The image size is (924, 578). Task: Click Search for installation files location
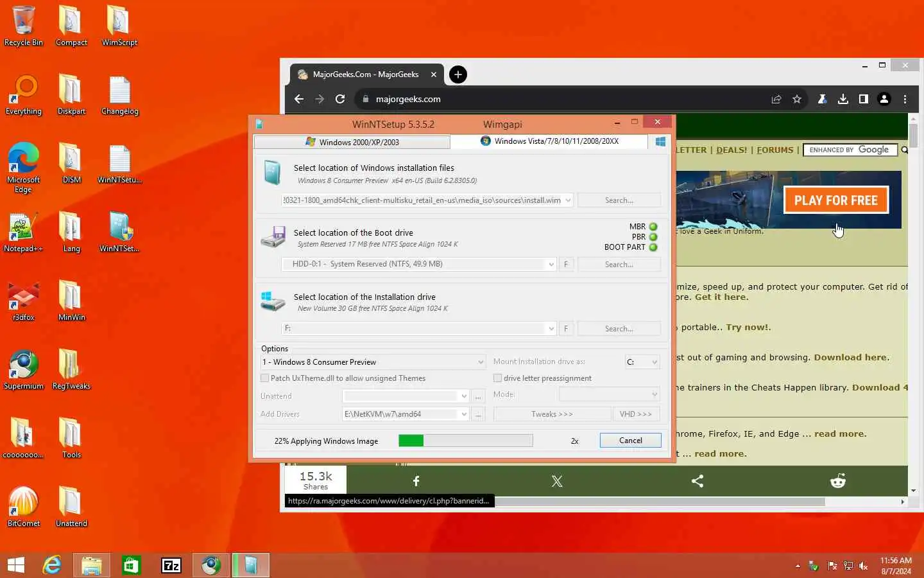click(x=619, y=200)
